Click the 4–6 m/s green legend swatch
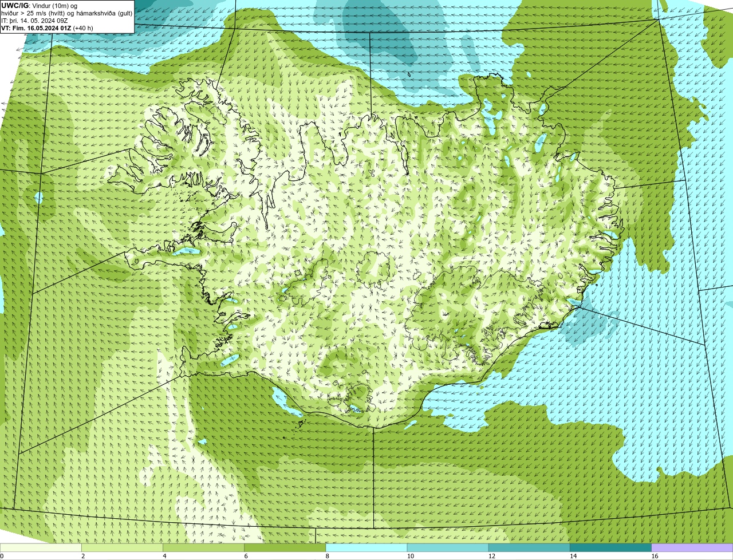The width and height of the screenshot is (733, 560). coord(203,548)
